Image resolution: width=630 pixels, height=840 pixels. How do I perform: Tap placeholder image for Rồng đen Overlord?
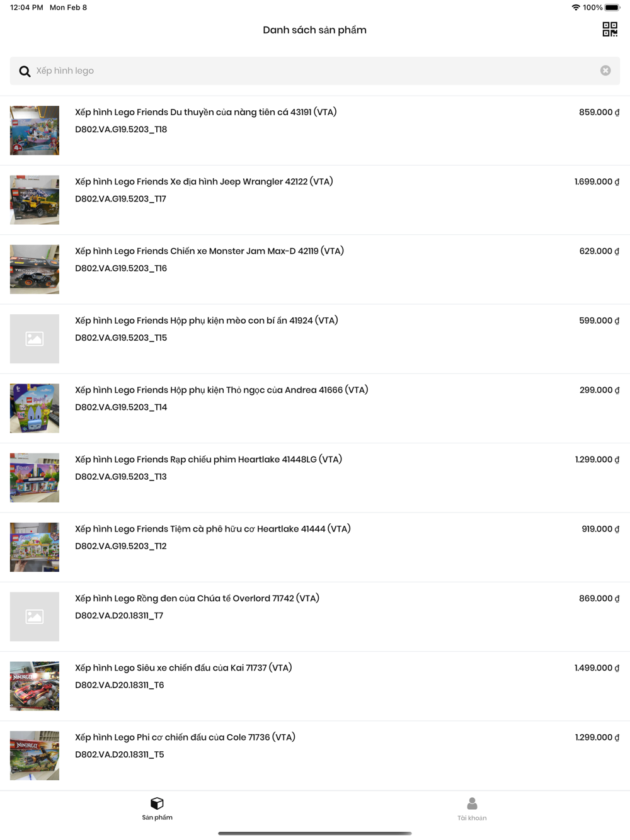[x=35, y=616]
